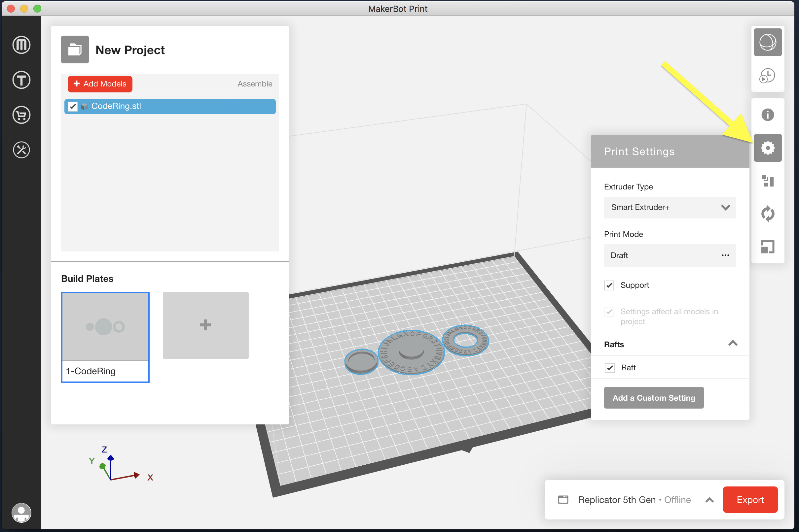799x532 pixels.
Task: Uncheck the Support option
Action: click(609, 285)
